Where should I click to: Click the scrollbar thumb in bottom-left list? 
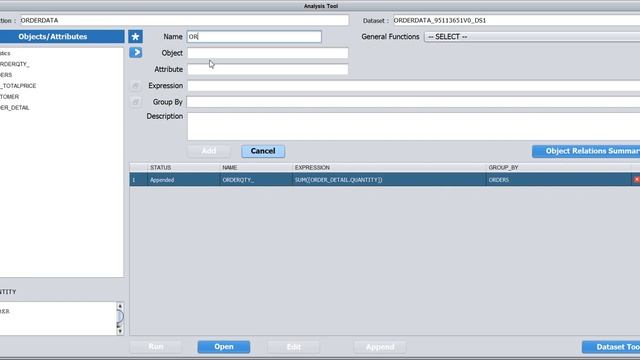[x=120, y=316]
